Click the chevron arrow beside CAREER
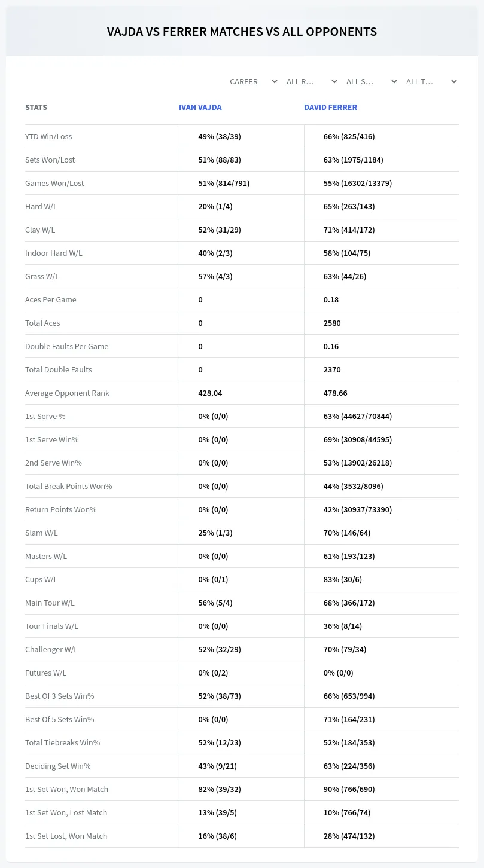The height and width of the screenshot is (868, 484). (x=275, y=81)
